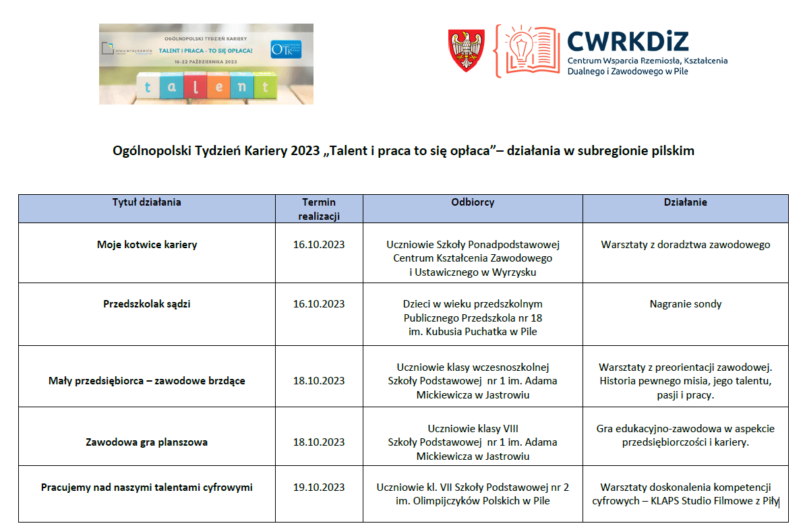The image size is (805, 532).
Task: Click the document title heading
Action: [x=403, y=151]
